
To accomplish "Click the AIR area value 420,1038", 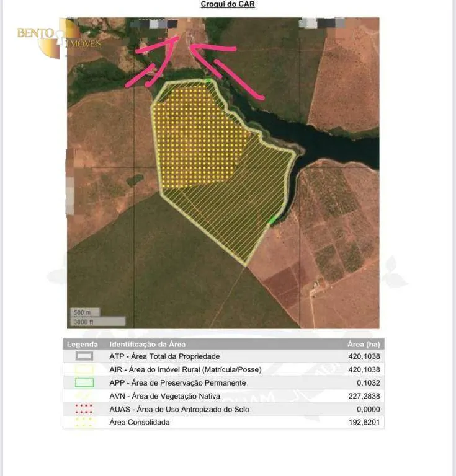I will coord(364,369).
